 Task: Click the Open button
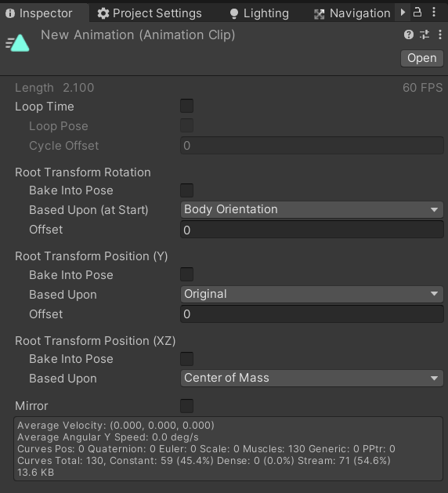pyautogui.click(x=422, y=58)
